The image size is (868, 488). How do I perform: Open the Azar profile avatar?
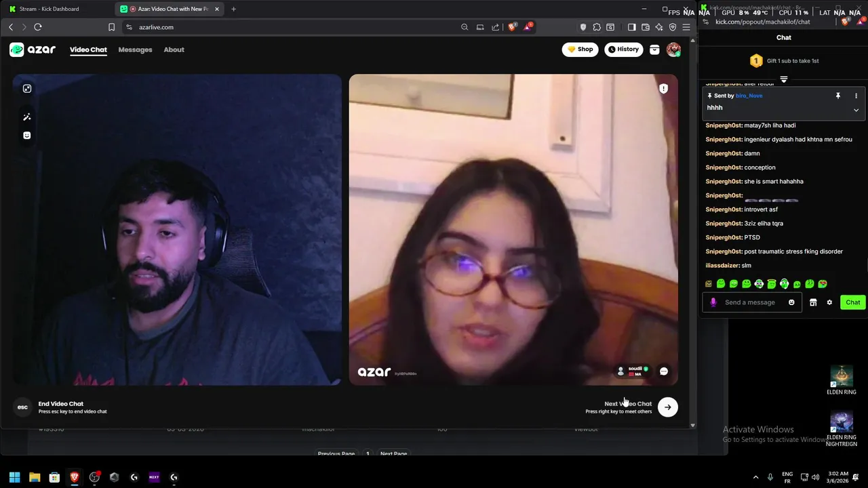pyautogui.click(x=673, y=49)
